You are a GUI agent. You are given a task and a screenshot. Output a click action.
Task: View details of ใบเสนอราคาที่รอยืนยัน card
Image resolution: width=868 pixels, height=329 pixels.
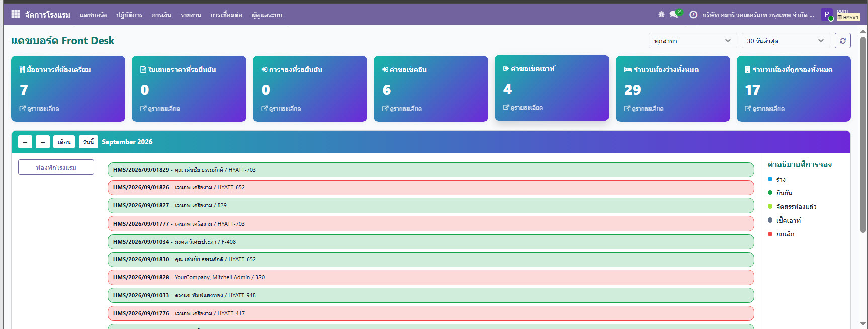(x=160, y=108)
